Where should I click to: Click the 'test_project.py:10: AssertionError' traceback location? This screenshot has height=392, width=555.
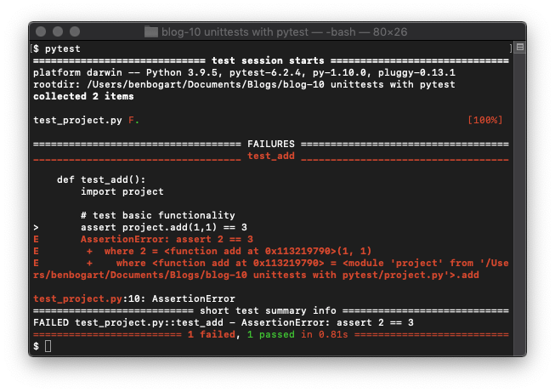(133, 298)
